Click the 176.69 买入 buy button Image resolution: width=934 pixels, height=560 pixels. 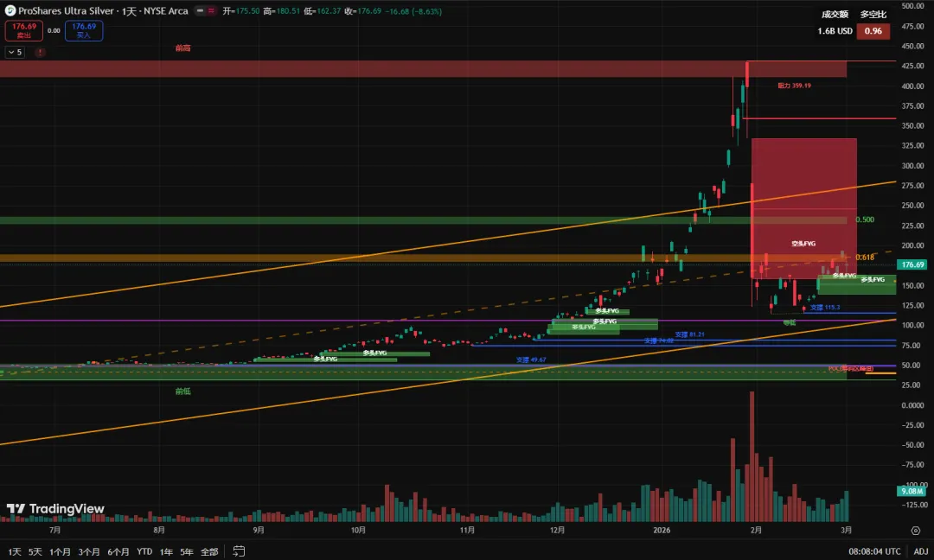click(x=84, y=30)
